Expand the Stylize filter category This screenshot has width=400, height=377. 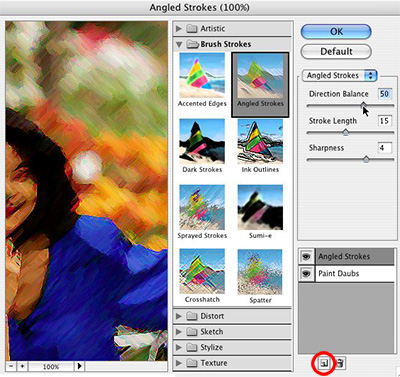point(179,347)
